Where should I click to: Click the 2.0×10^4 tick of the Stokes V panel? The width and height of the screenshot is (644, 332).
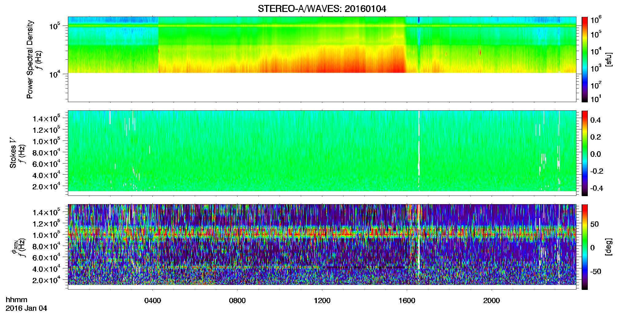click(x=47, y=186)
